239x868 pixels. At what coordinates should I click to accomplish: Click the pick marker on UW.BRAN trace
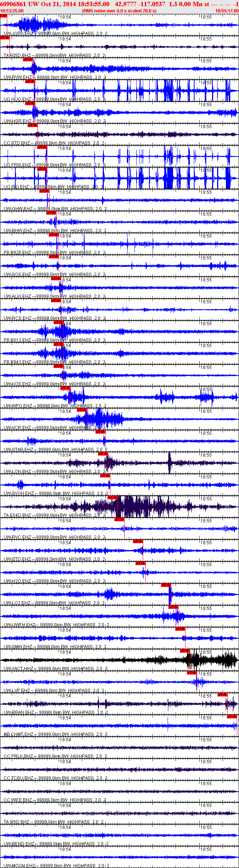coord(223,695)
